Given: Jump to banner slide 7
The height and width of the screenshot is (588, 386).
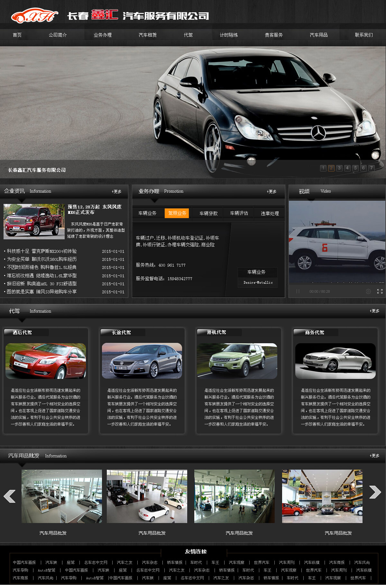Looking at the screenshot, I should (371, 168).
